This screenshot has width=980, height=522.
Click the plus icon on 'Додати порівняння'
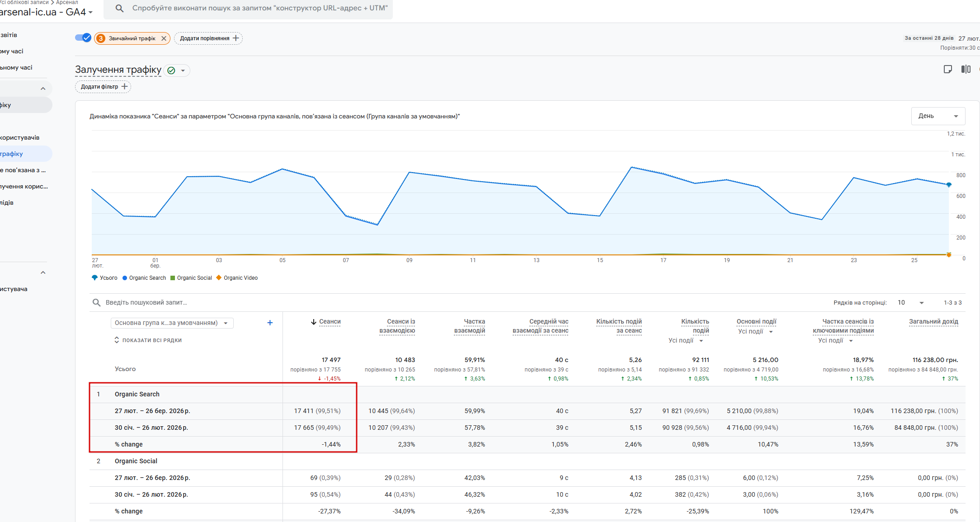[236, 38]
